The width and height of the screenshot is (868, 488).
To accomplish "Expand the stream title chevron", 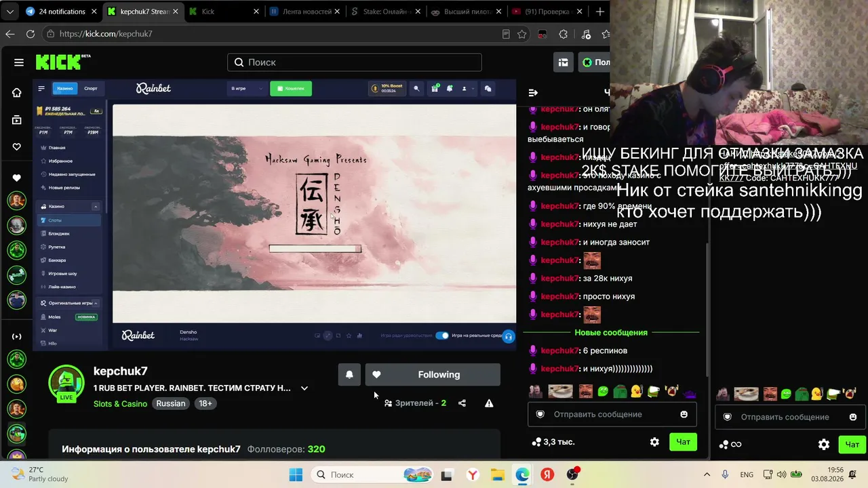I will point(304,388).
